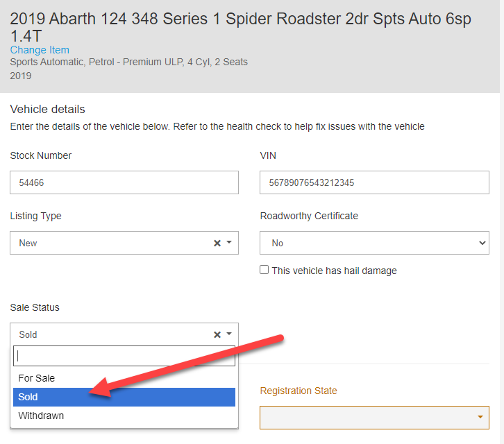The image size is (504, 444).
Task: Click the Registration State label
Action: [x=299, y=391]
